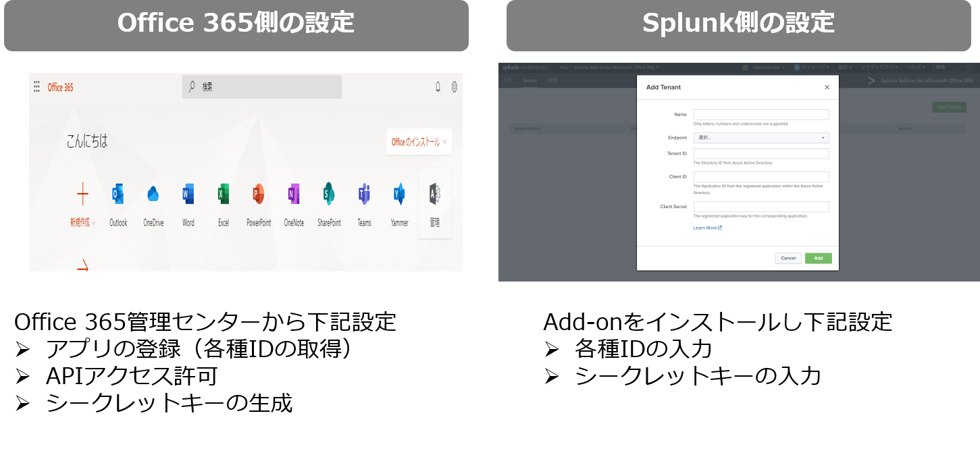Open the Splunk App selector dropdown
This screenshot has width=980, height=453.
click(609, 68)
